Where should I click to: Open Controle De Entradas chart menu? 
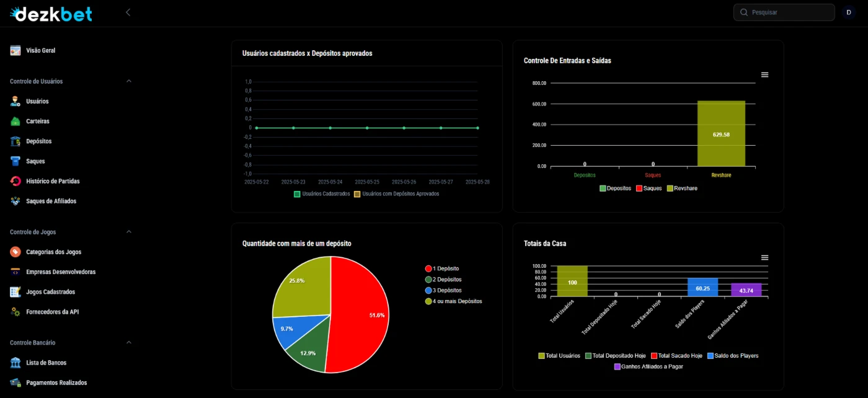click(764, 74)
